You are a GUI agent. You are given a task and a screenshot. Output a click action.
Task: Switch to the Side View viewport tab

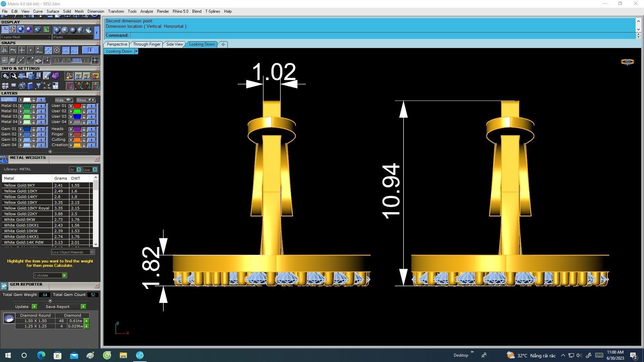click(x=174, y=44)
